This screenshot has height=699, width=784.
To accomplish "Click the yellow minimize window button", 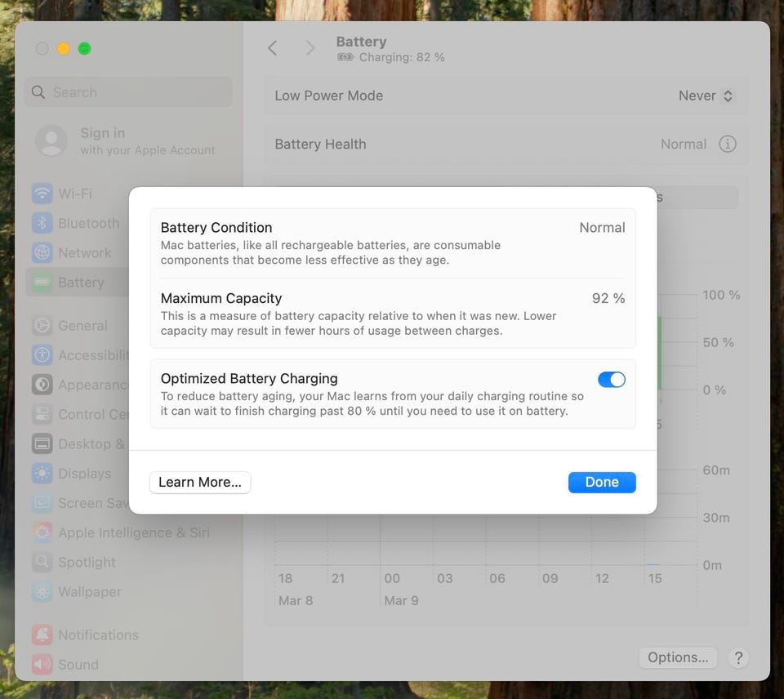I will point(63,48).
